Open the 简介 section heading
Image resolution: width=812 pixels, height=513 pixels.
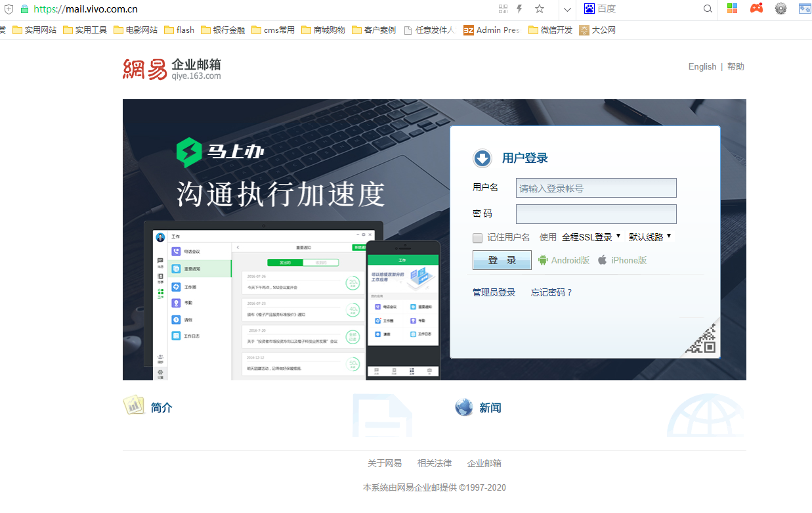[161, 408]
